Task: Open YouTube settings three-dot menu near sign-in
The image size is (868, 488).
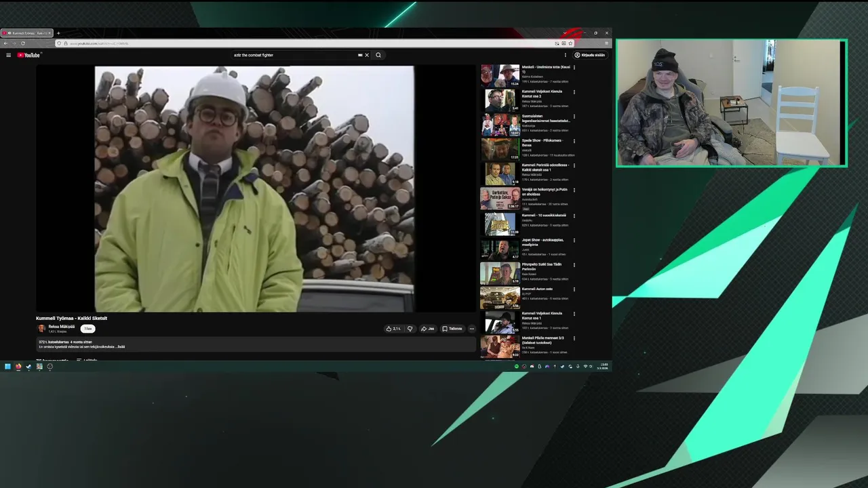Action: tap(566, 55)
